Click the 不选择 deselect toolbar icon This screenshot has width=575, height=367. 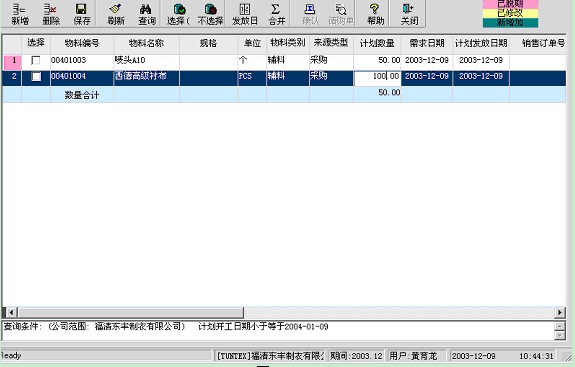click(210, 14)
